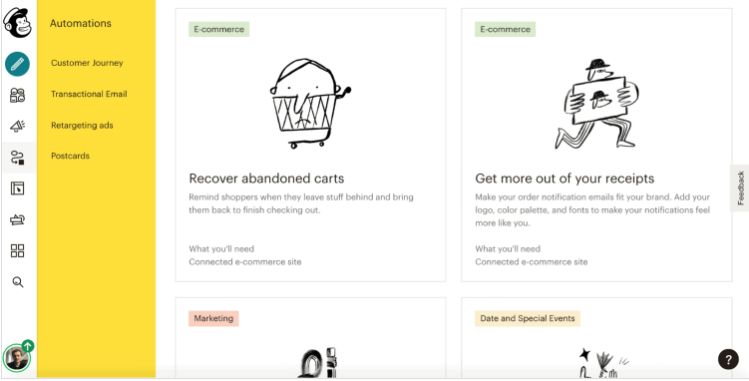The width and height of the screenshot is (749, 381).
Task: Click the Search magnifier icon
Action: click(x=18, y=282)
